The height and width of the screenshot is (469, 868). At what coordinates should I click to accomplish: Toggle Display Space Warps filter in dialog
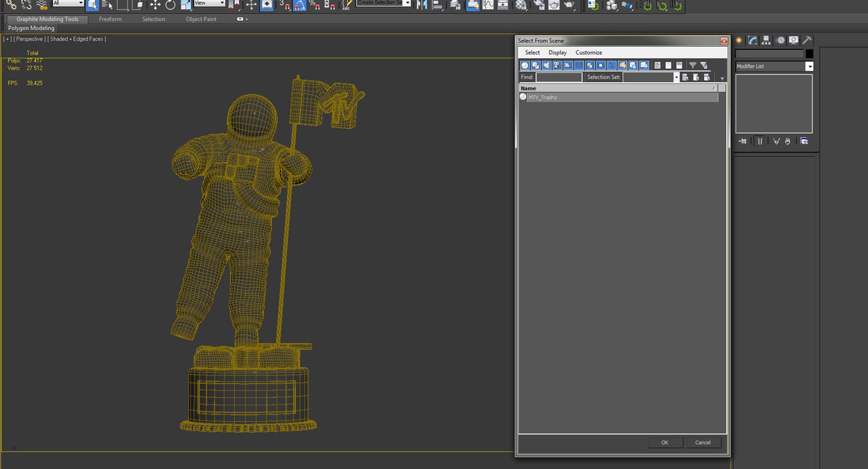pos(579,66)
